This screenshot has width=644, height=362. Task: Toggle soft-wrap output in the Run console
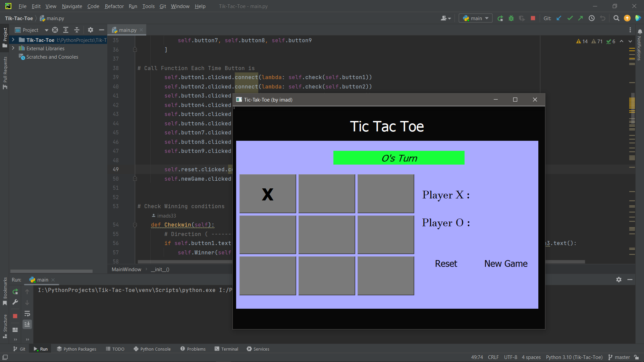pos(27,314)
